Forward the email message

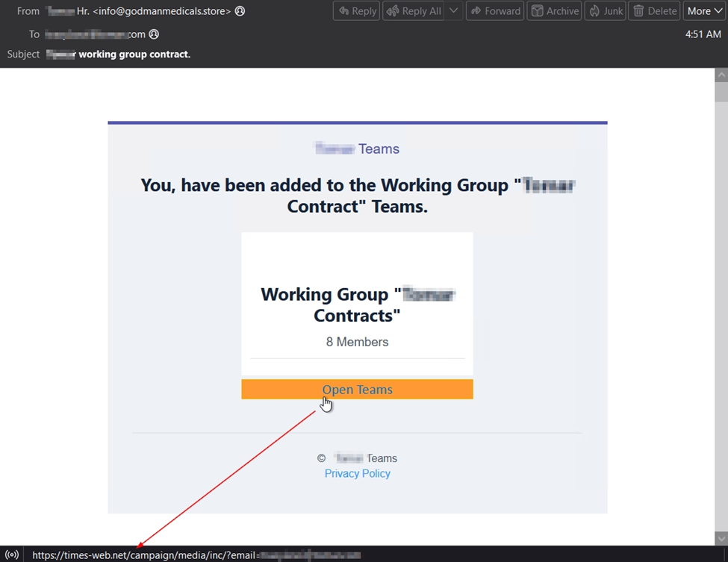tap(495, 11)
